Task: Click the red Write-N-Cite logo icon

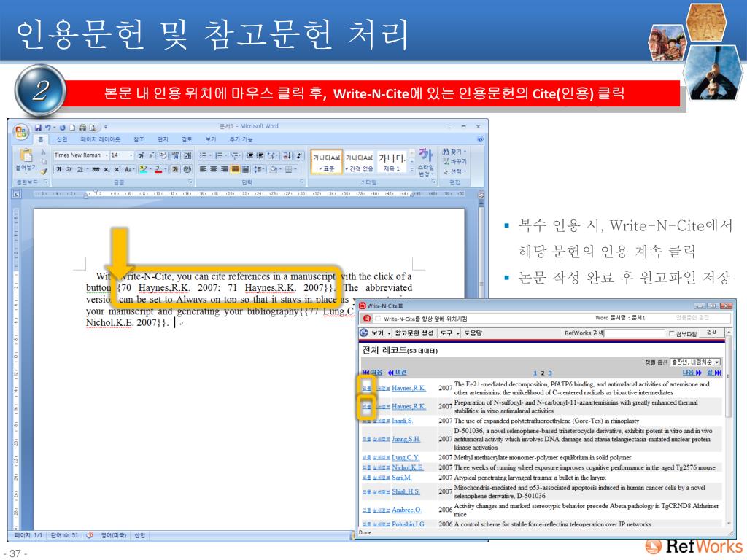Action: click(366, 319)
